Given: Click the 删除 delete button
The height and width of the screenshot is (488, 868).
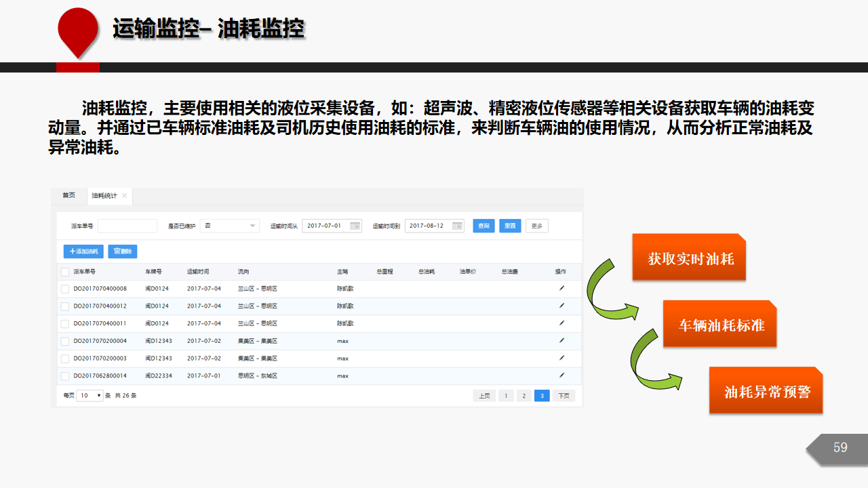Looking at the screenshot, I should 123,251.
